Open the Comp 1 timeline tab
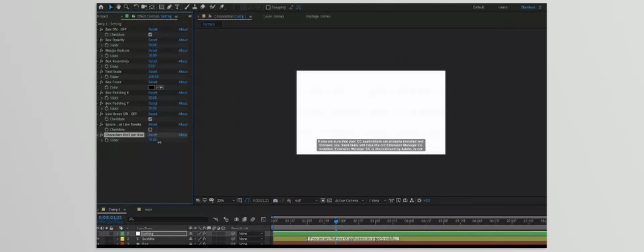 point(114,210)
